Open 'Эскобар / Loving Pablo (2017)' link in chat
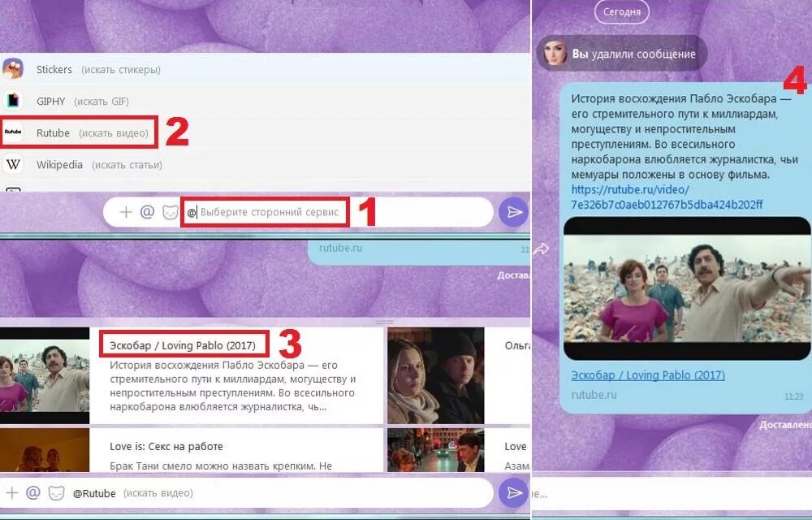 [648, 375]
